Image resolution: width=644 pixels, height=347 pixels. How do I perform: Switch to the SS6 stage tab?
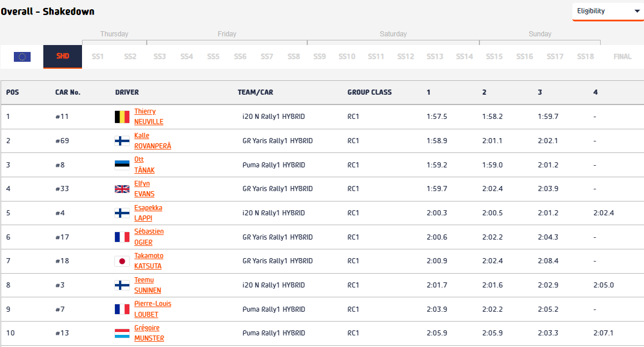click(240, 57)
